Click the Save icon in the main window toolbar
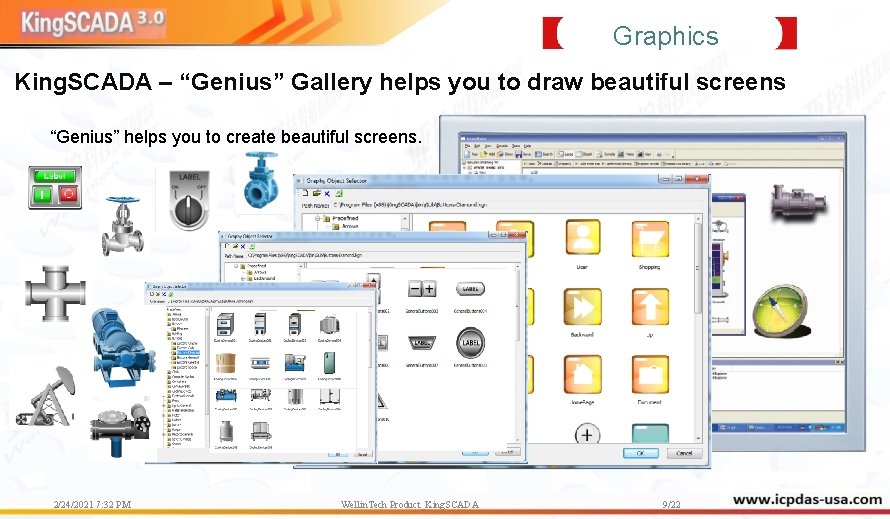Screen dimensions: 890x519 [x=523, y=154]
